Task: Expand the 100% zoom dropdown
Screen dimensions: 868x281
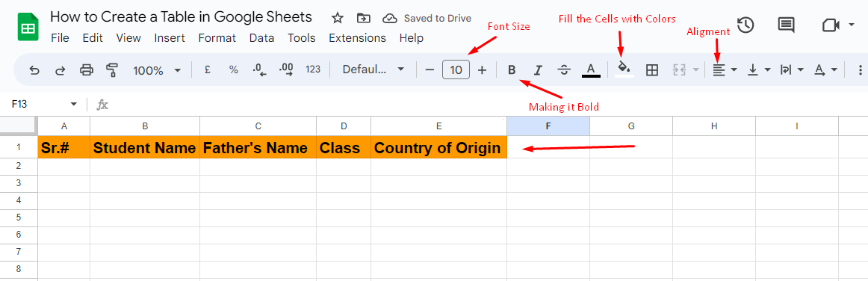Action: (x=157, y=70)
